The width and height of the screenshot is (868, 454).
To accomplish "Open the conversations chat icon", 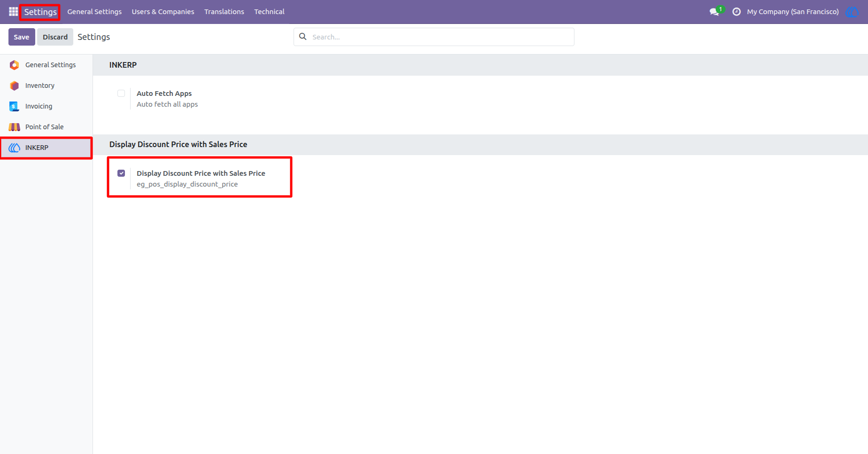I will [714, 12].
